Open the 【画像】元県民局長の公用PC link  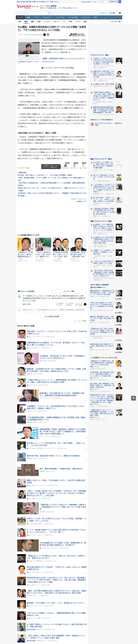click(63, 60)
